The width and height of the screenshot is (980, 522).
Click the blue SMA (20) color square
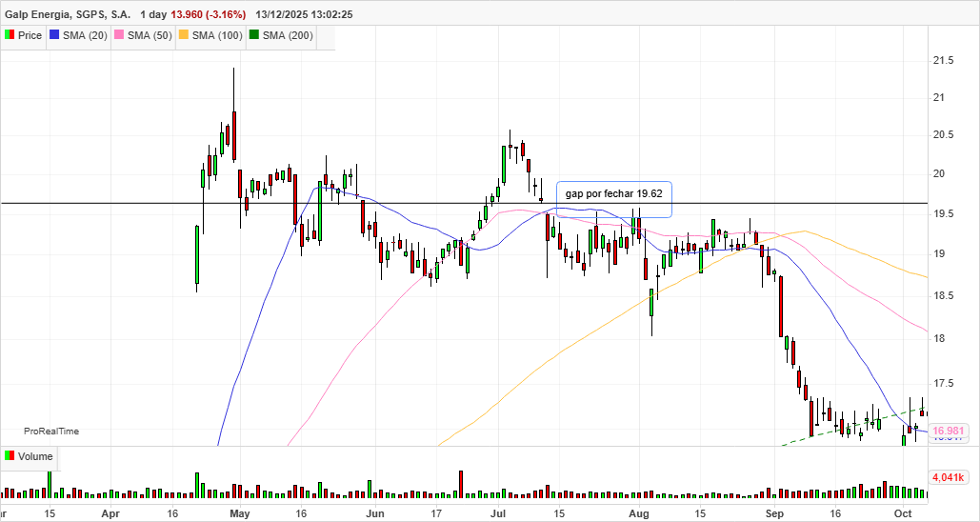[54, 35]
